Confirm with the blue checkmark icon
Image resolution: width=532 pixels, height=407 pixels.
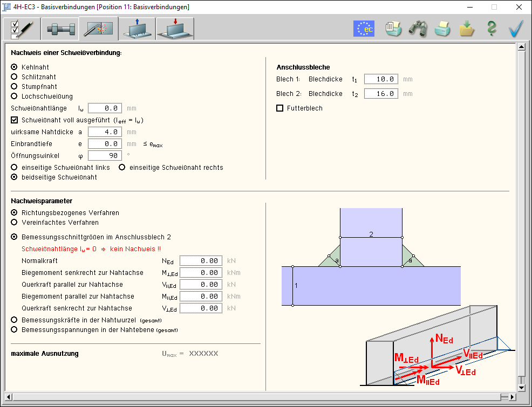click(x=516, y=29)
